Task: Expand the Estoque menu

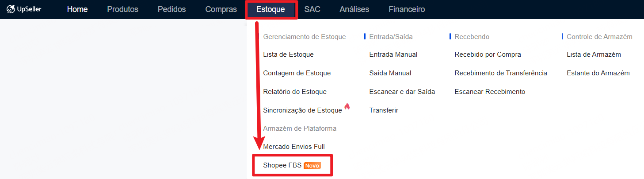Action: pos(271,9)
